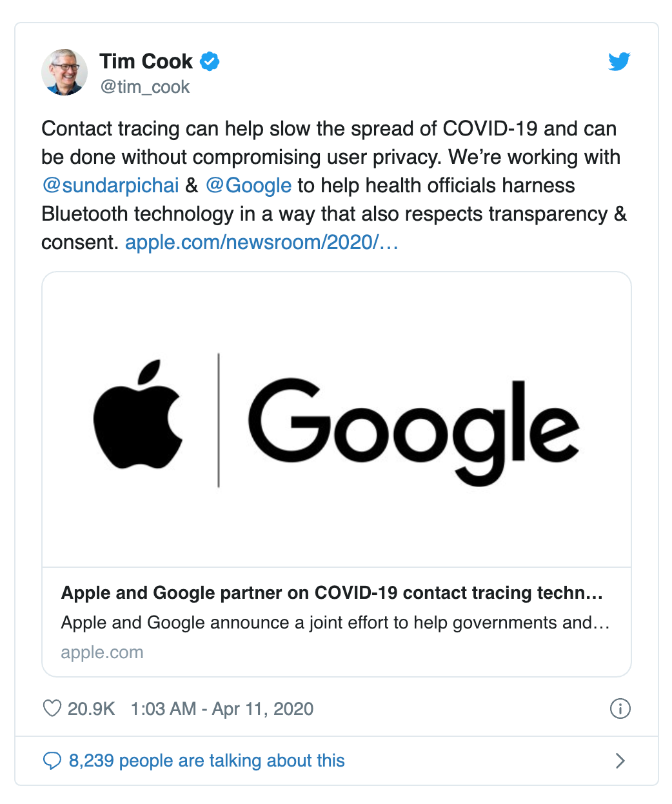The width and height of the screenshot is (672, 804).
Task: Like the tweet with heart icon
Action: (52, 709)
